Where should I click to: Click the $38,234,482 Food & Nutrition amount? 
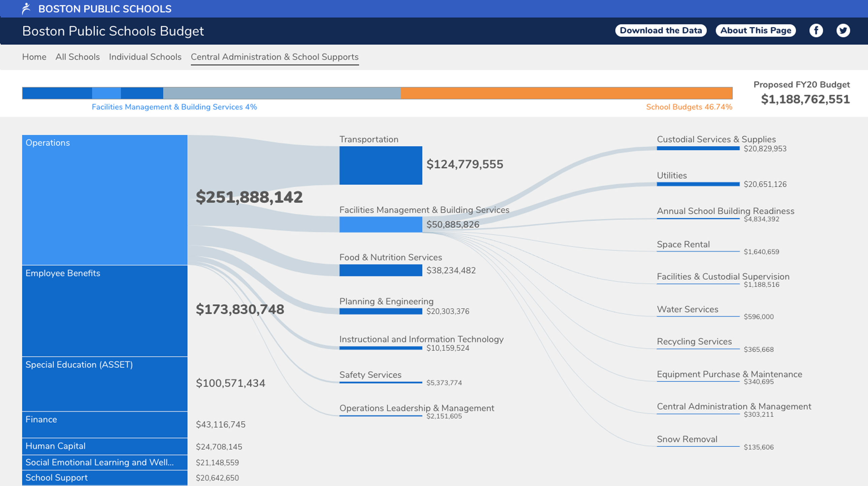pyautogui.click(x=451, y=270)
